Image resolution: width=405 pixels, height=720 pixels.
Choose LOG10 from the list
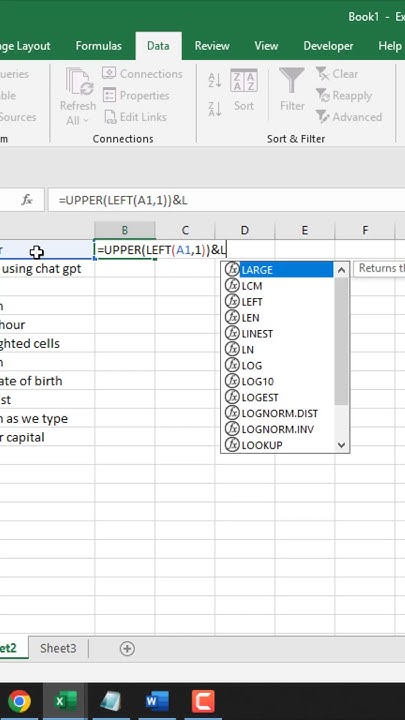tap(279, 381)
